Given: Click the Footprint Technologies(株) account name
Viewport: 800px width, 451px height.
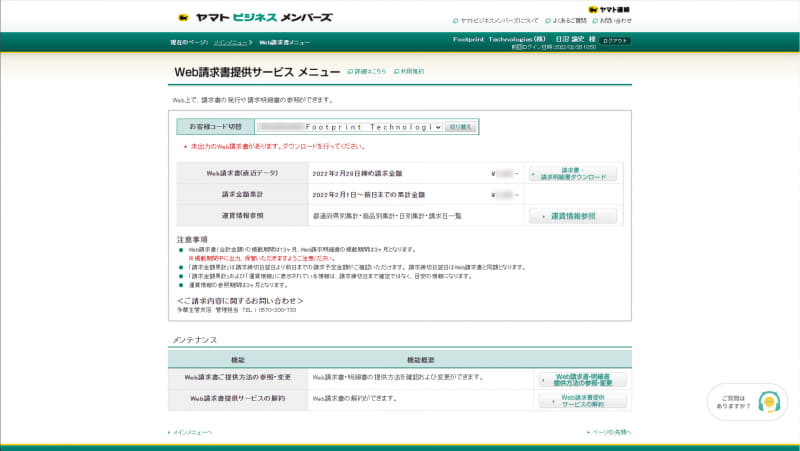Looking at the screenshot, I should [x=499, y=39].
